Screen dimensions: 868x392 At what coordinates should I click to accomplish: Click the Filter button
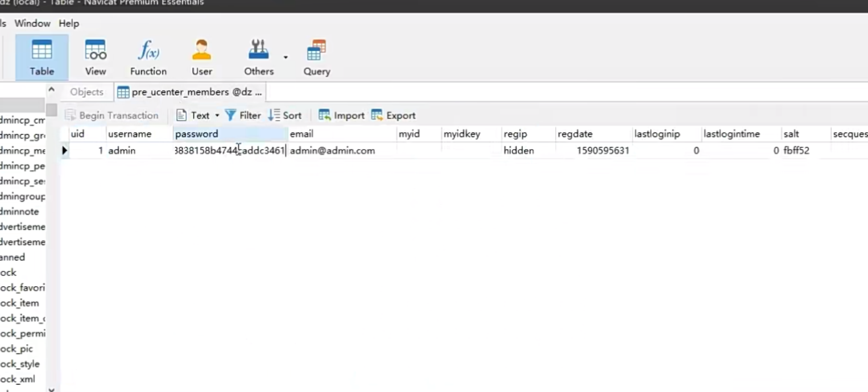pos(243,115)
